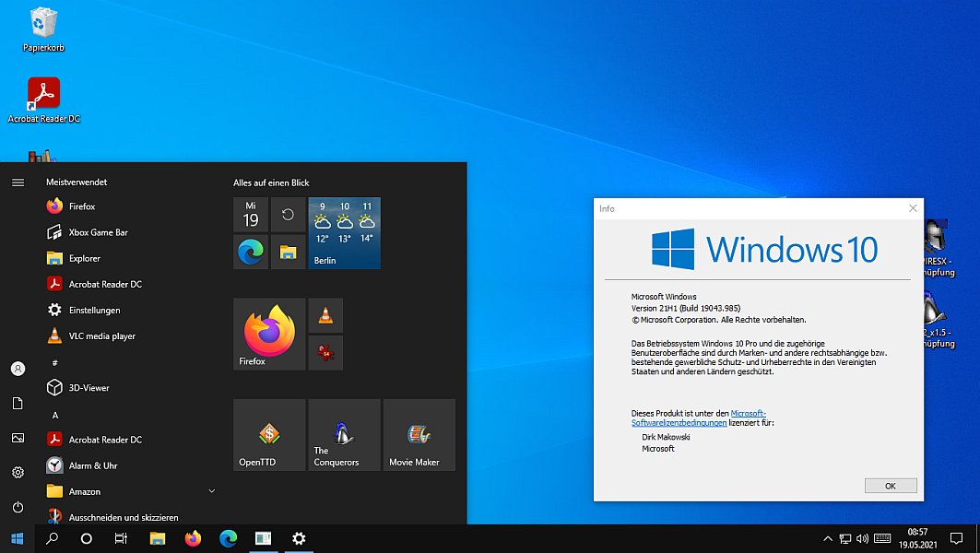Click the calendar tile showing Mi 19
980x553 pixels.
[x=251, y=215]
